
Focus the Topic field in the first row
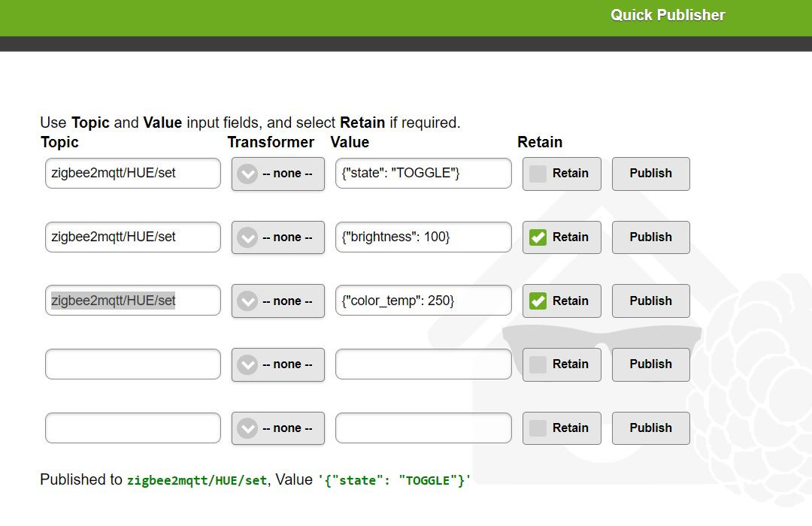tap(132, 174)
